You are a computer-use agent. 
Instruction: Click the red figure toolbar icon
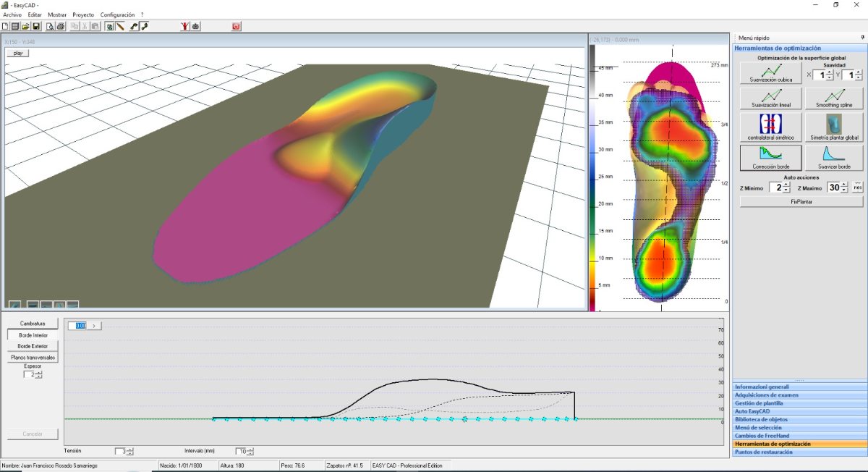coord(185,26)
